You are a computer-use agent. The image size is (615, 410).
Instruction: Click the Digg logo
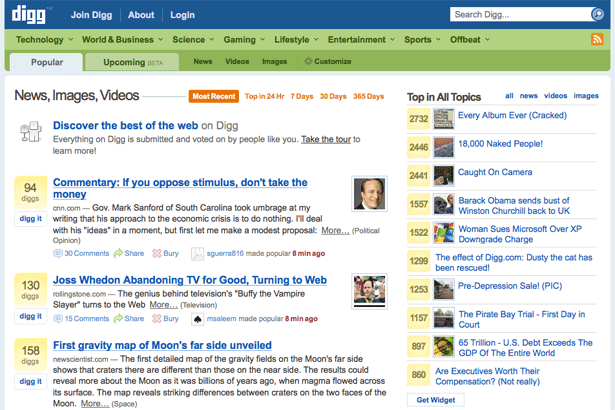(x=29, y=15)
